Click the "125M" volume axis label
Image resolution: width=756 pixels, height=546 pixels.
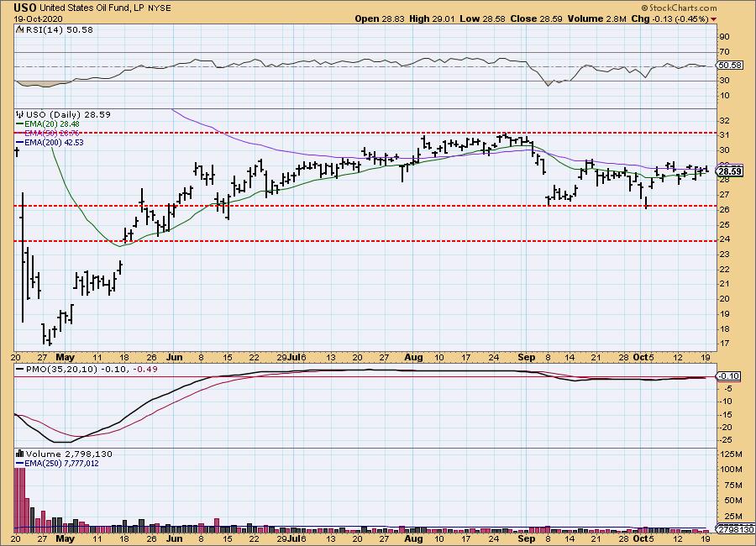[x=731, y=454]
